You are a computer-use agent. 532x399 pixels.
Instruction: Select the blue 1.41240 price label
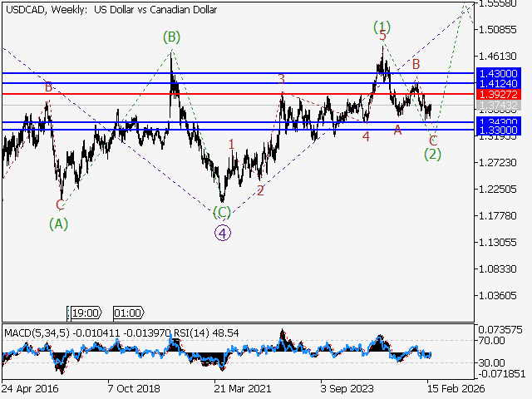coord(499,84)
